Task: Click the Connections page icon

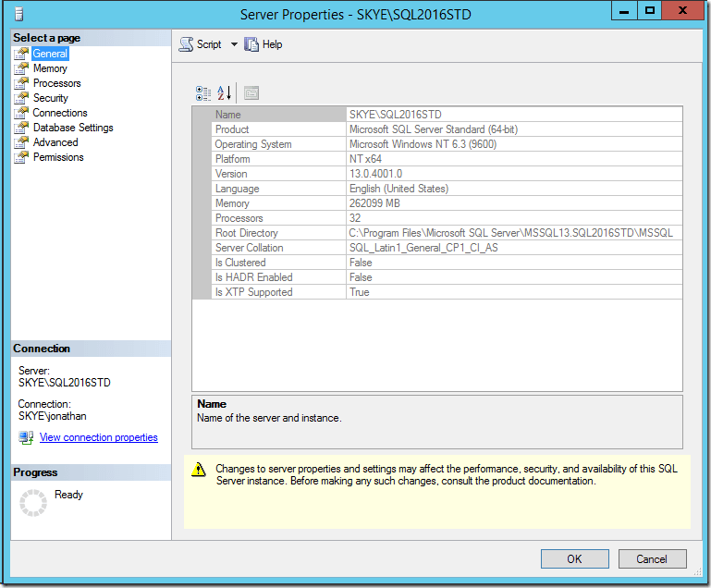Action: coord(21,113)
